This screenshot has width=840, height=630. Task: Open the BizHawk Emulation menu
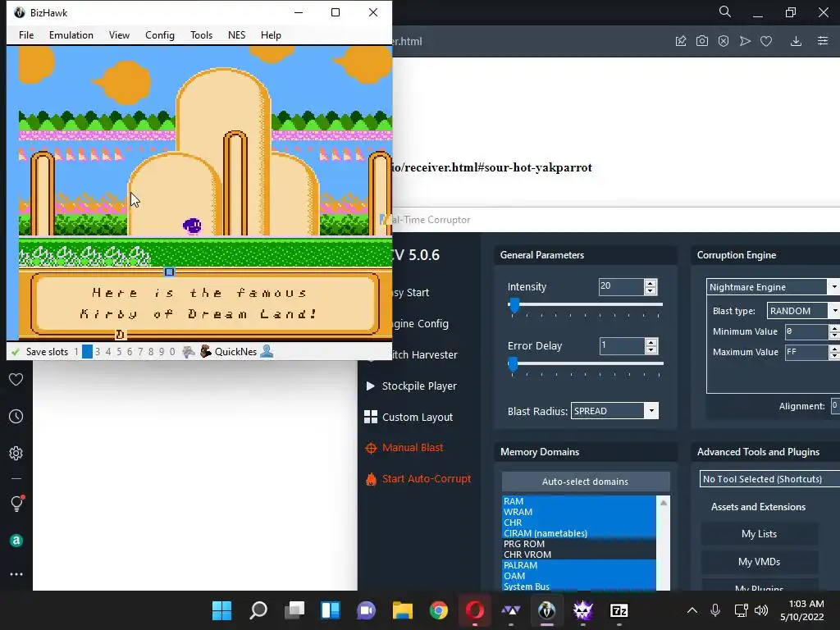point(71,34)
